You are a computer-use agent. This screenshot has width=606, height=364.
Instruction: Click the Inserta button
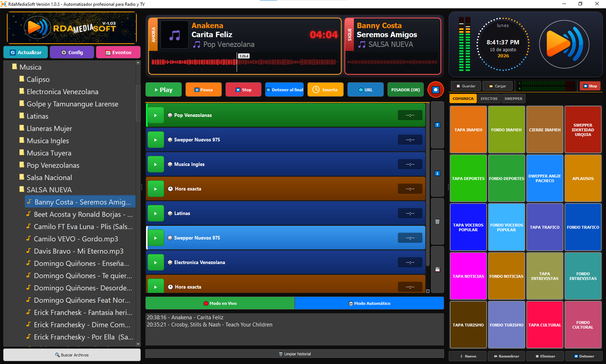pyautogui.click(x=325, y=90)
